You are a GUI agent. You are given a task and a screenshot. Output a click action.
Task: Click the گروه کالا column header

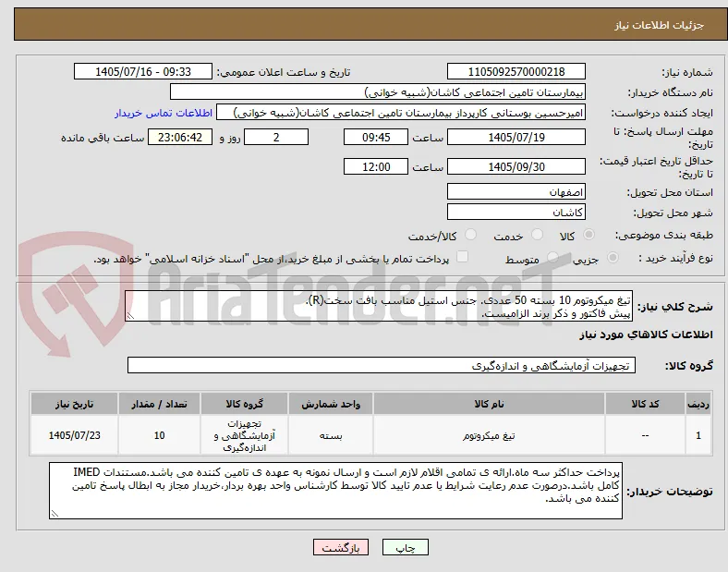coord(245,404)
